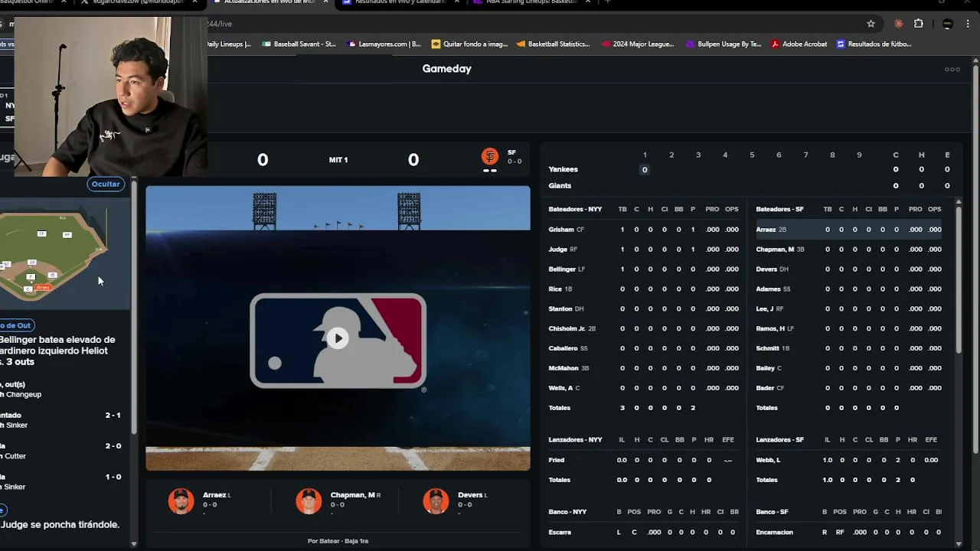Click the box score panel scrollbar
The height and width of the screenshot is (551, 980).
[x=959, y=279]
